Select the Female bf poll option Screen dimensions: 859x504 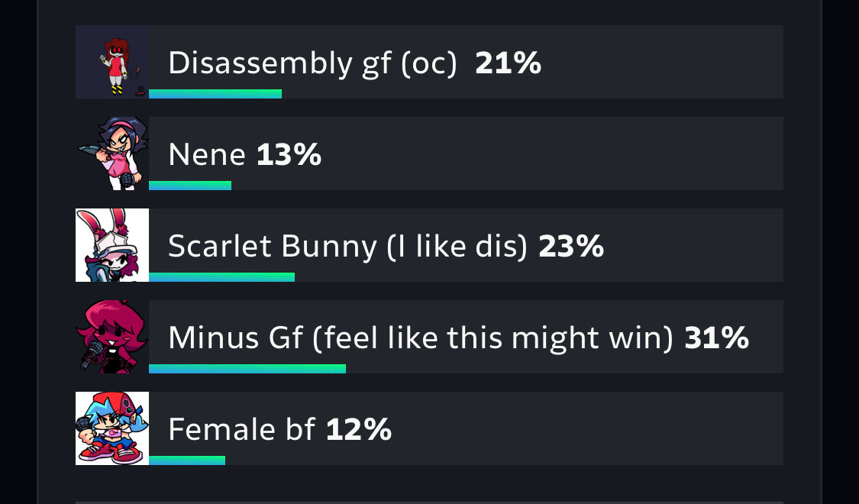[x=241, y=429]
